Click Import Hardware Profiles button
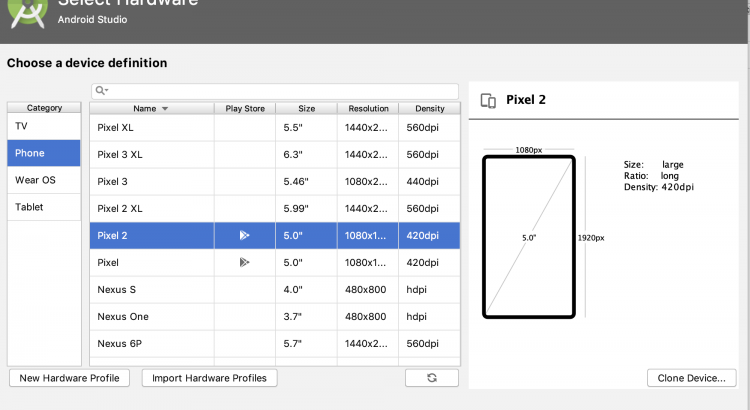750x410 pixels. click(x=209, y=378)
